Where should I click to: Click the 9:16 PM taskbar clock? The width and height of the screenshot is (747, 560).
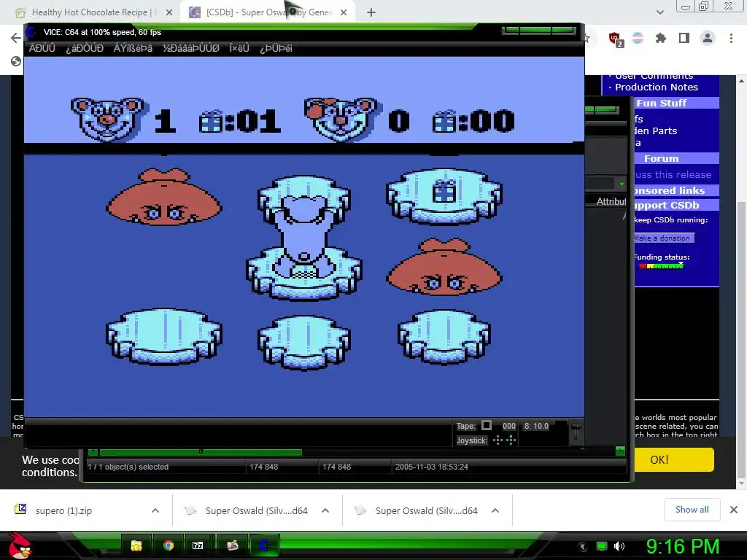(682, 546)
